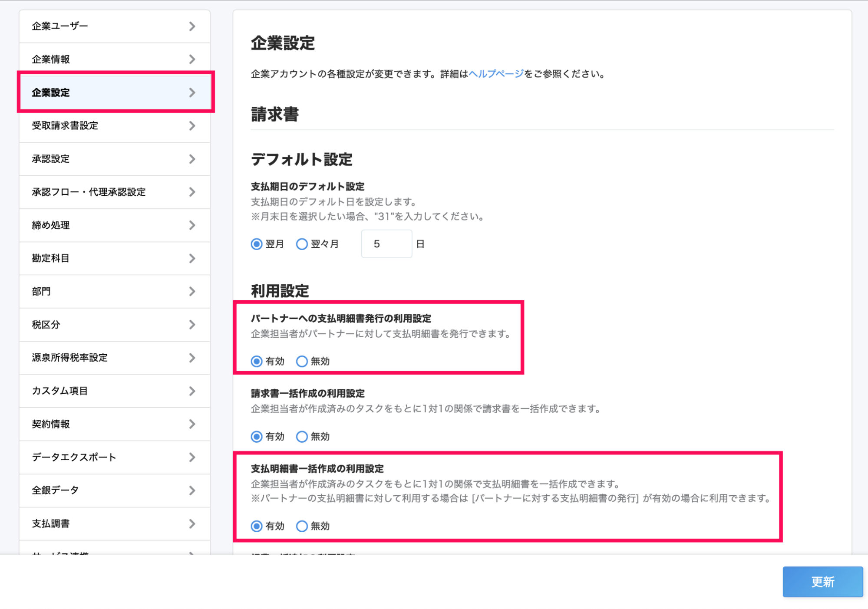868x609 pixels.
Task: Enable 有効 for パートナーへの支払明細書発行
Action: point(257,361)
